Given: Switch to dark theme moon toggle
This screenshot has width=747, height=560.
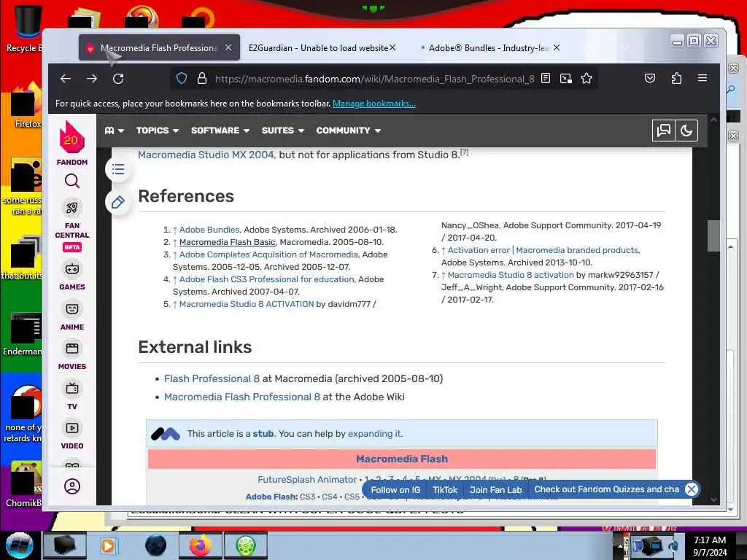Looking at the screenshot, I should [x=686, y=131].
